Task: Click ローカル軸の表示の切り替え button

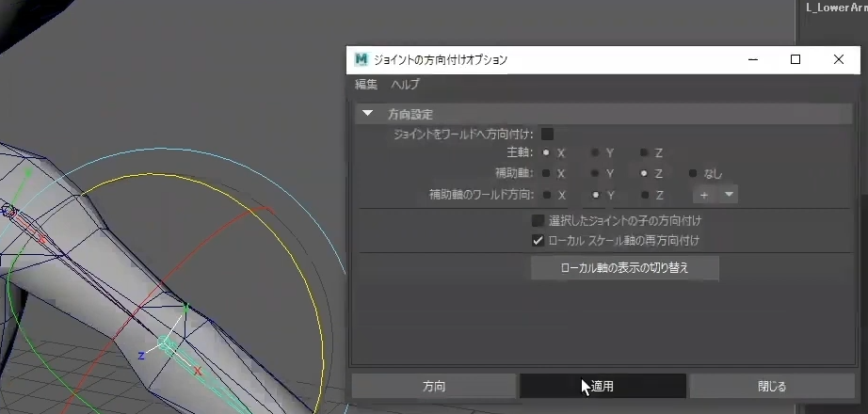Action: click(625, 268)
